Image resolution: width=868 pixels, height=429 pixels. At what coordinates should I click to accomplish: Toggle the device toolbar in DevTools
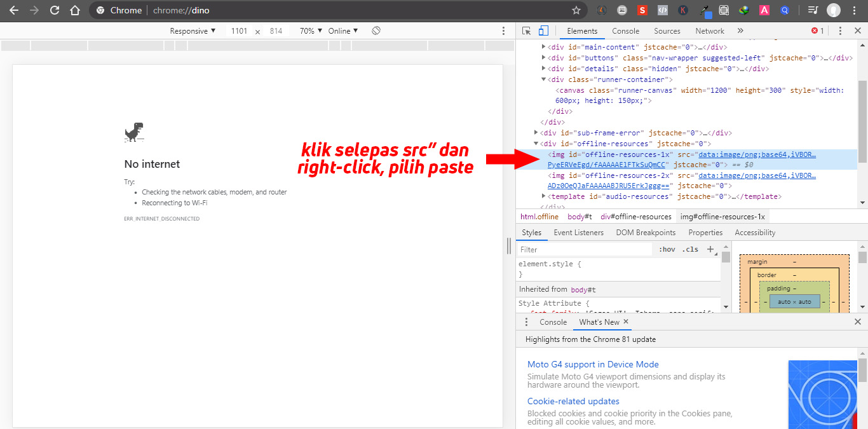click(x=543, y=31)
